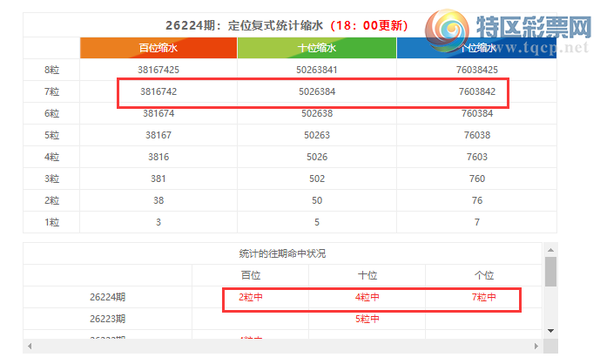Click the 1粒 row label
600x364 pixels.
51,222
